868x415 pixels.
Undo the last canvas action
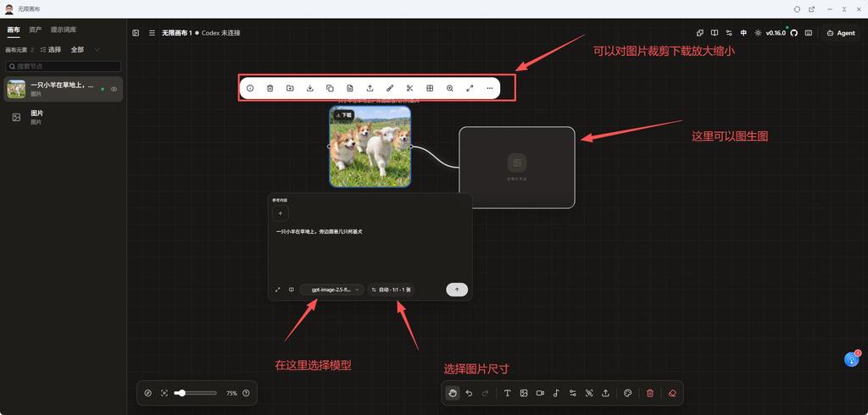point(469,393)
